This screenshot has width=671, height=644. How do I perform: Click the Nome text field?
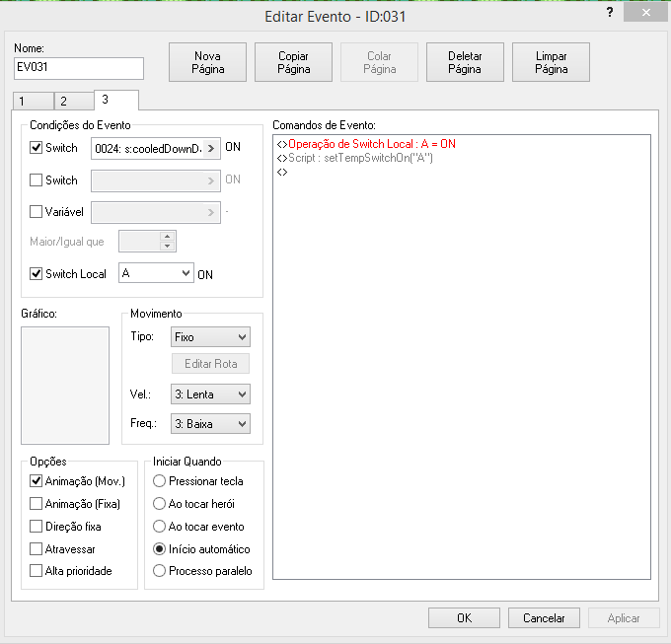click(79, 68)
